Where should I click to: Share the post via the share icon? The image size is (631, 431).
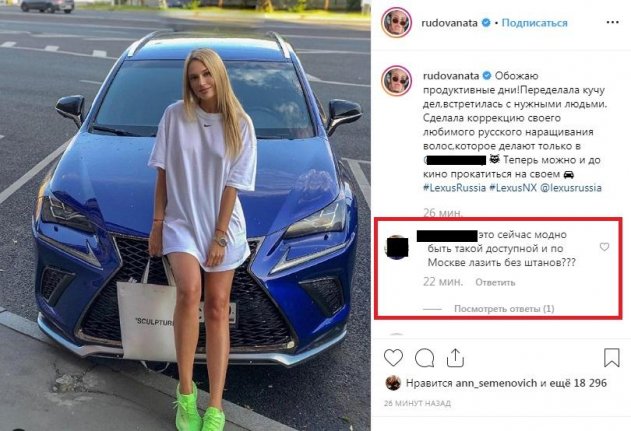point(455,358)
